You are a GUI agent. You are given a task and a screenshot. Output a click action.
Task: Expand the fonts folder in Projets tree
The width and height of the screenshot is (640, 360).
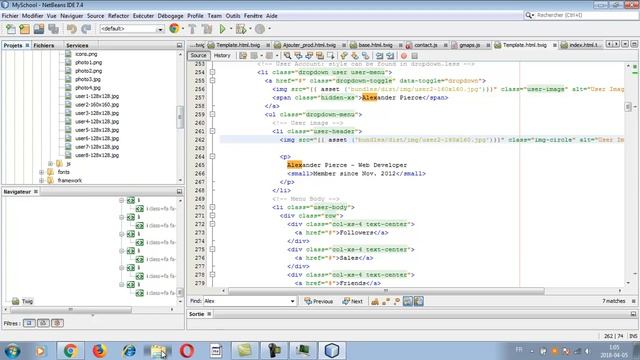click(42, 172)
